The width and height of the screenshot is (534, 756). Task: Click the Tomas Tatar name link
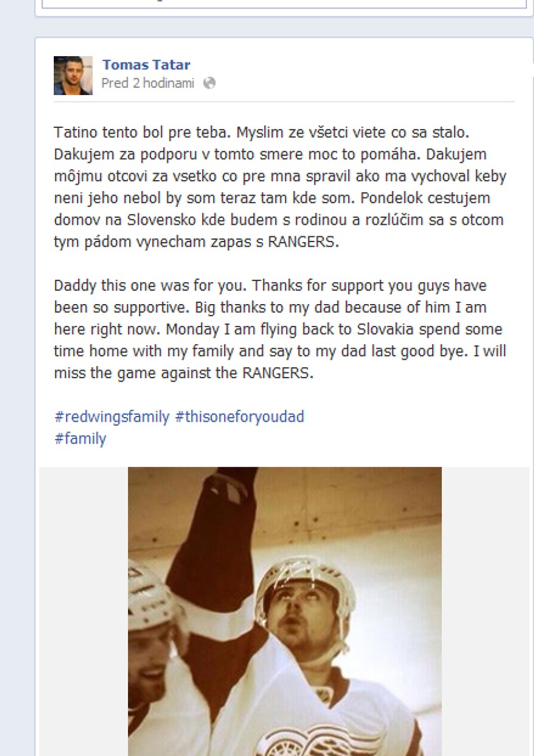146,65
